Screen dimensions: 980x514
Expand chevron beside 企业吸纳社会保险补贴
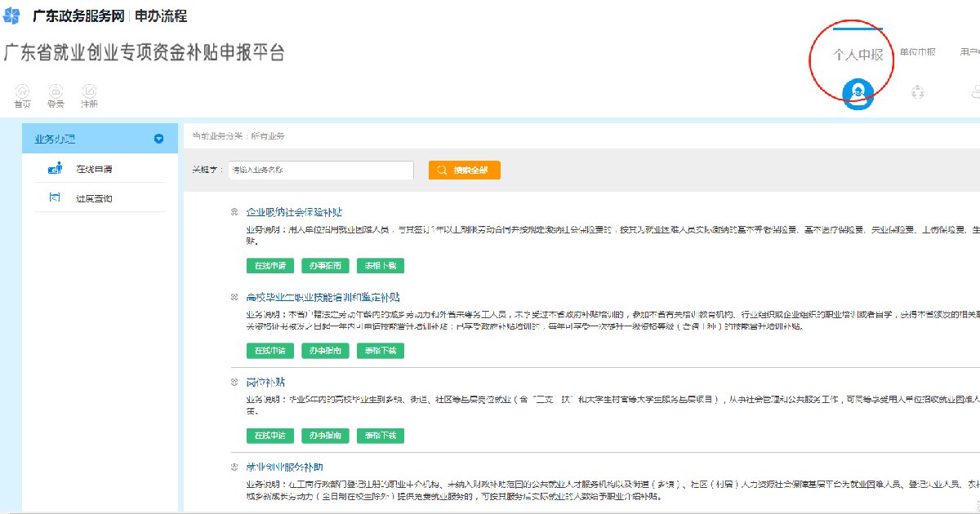pyautogui.click(x=234, y=212)
